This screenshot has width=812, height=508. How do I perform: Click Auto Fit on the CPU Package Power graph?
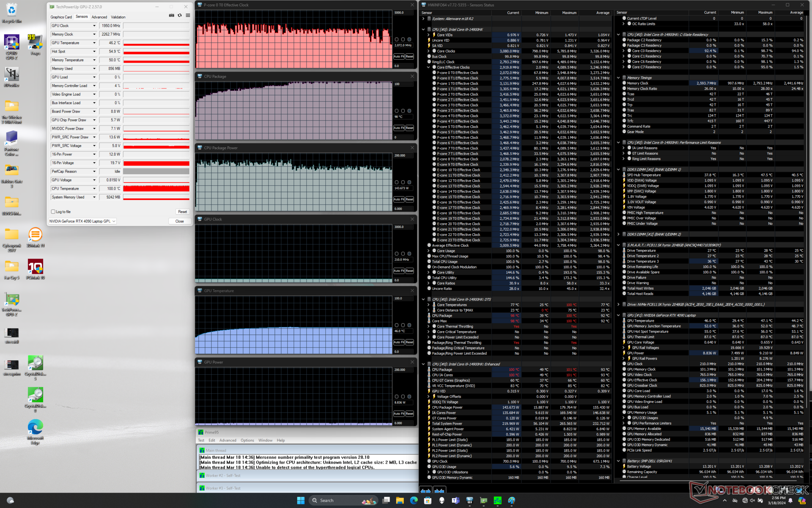tap(399, 199)
